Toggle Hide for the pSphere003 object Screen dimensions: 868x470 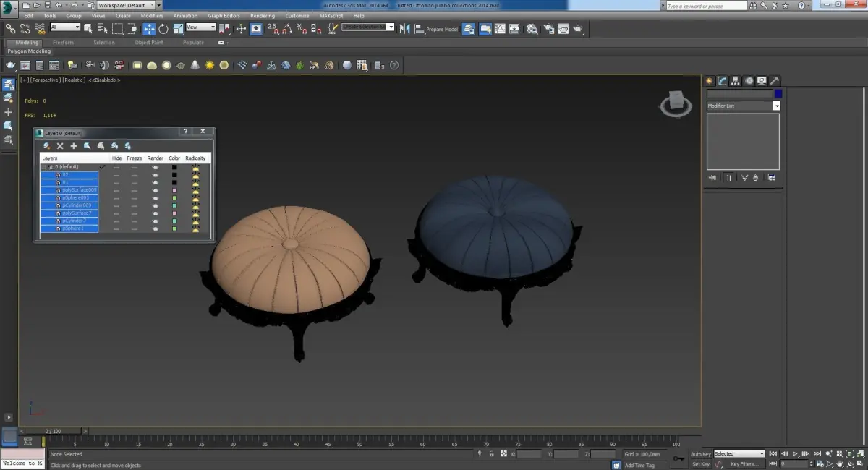[116, 198]
